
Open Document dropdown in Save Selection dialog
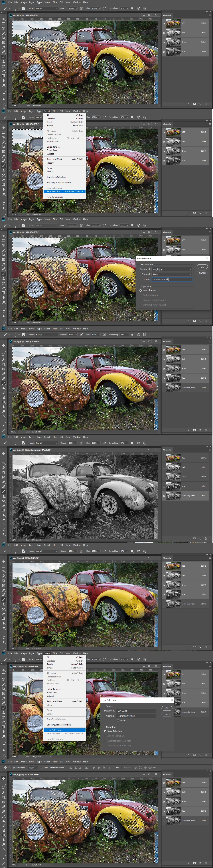172,269
